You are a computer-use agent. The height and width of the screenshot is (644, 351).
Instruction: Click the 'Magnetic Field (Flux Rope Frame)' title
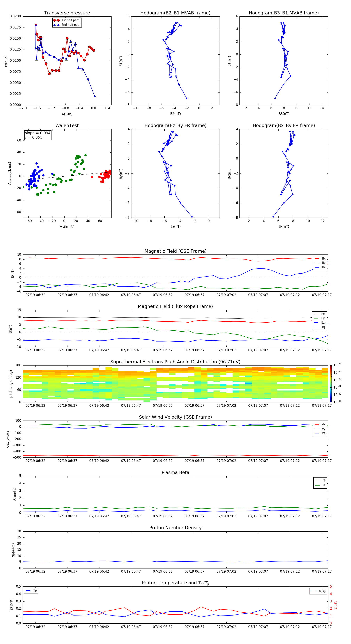(175, 307)
